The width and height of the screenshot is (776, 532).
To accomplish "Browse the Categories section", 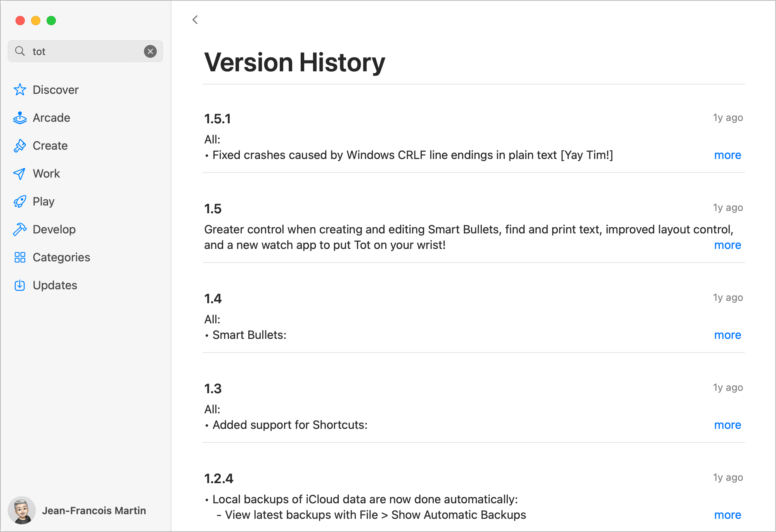I will point(61,257).
